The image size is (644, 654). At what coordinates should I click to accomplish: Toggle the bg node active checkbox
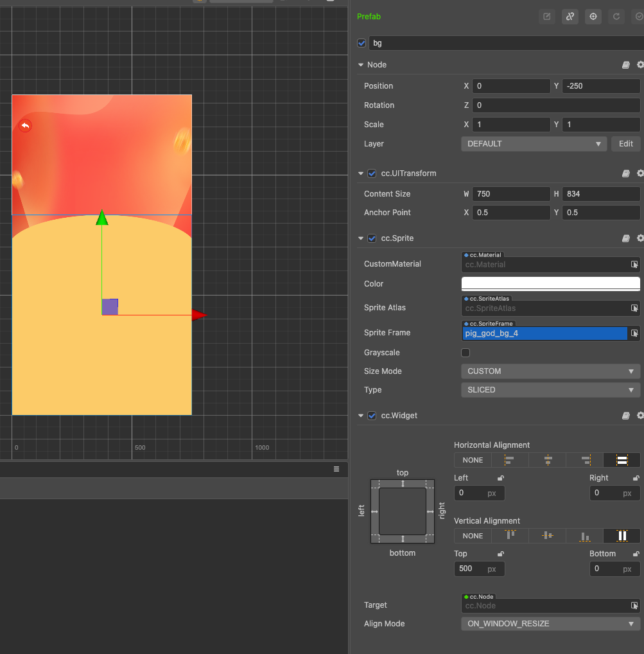[x=361, y=44]
